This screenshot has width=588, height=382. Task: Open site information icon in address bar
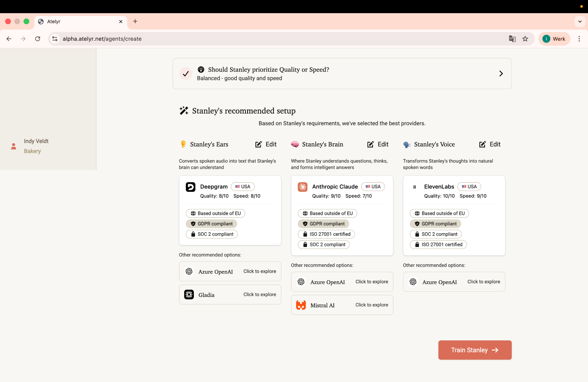tap(55, 39)
